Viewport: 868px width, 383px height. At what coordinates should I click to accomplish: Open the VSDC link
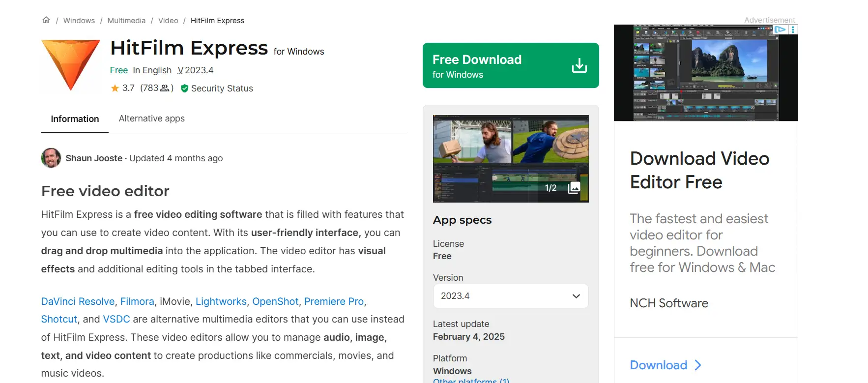[x=116, y=319]
